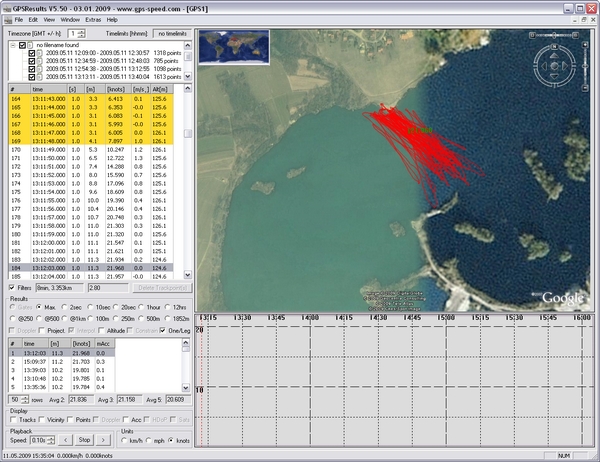This screenshot has width=600, height=462.
Task: Click the file tree scroll up arrow
Action: click(x=188, y=45)
